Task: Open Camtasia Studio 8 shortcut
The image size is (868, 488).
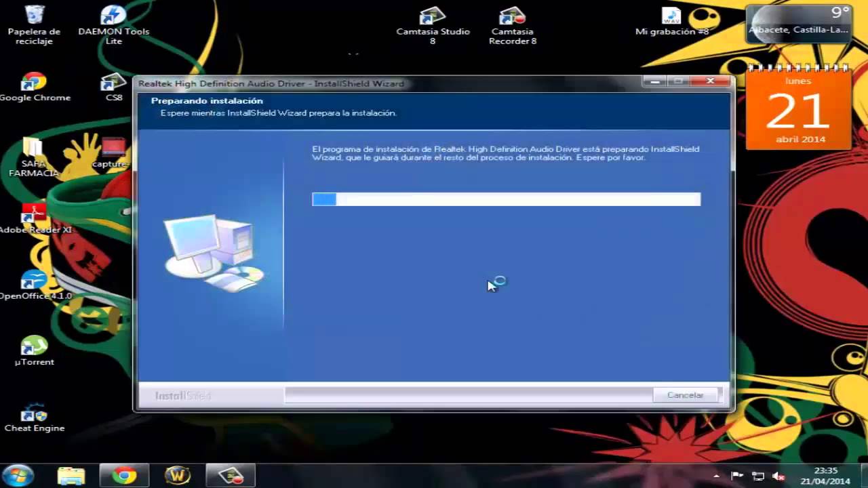Action: pos(433,26)
